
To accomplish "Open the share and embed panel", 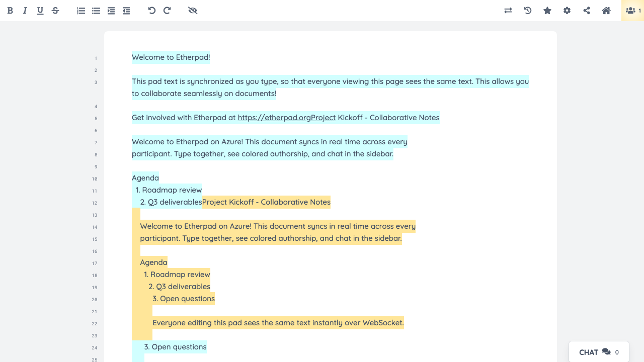I will click(587, 11).
